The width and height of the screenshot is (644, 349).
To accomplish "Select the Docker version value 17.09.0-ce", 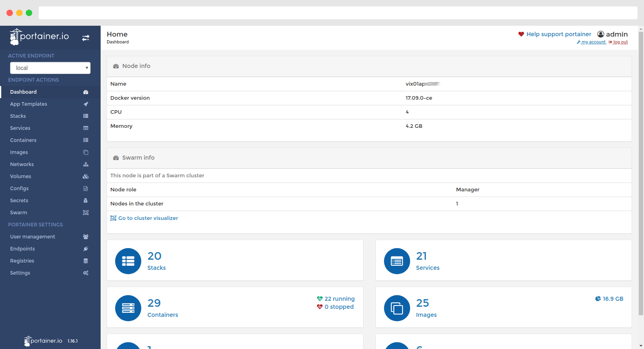I will pos(419,98).
